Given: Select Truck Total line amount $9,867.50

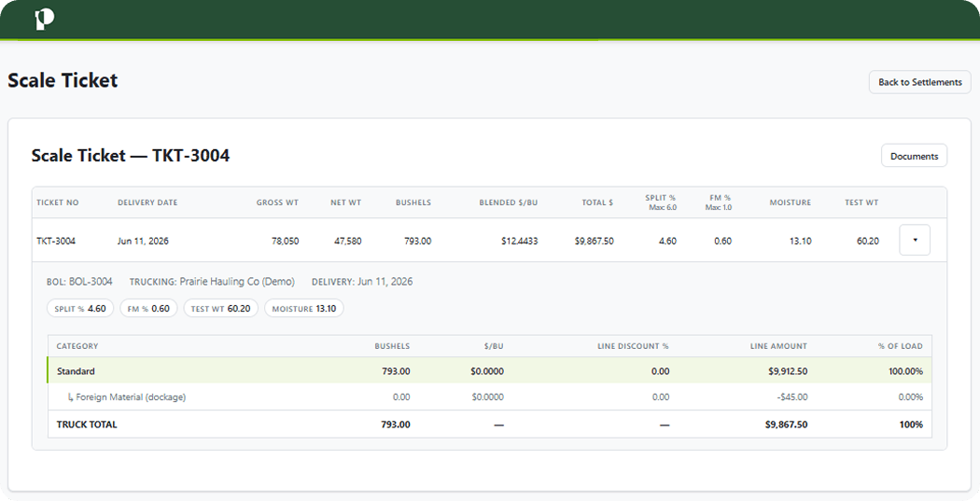Looking at the screenshot, I should [x=786, y=424].
